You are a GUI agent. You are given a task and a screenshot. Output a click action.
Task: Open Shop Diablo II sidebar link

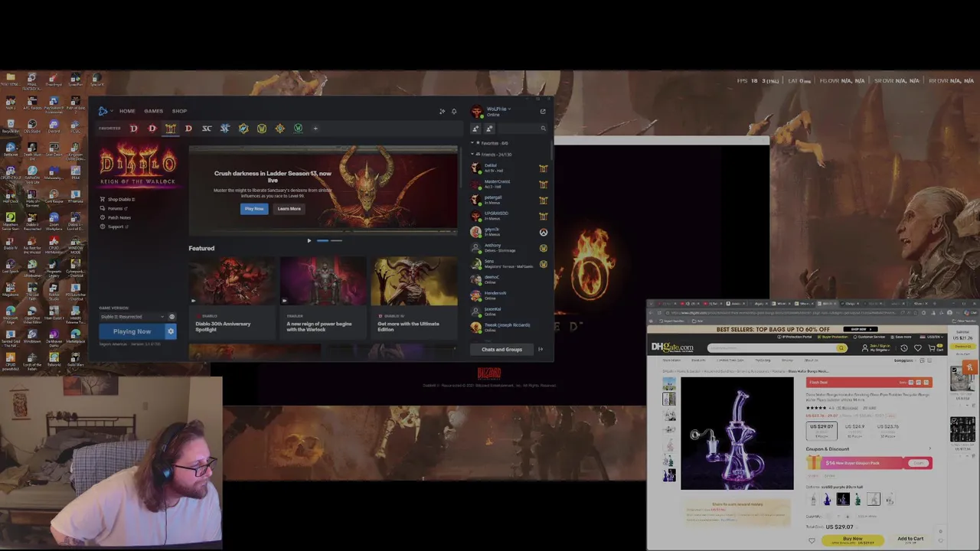tap(119, 199)
